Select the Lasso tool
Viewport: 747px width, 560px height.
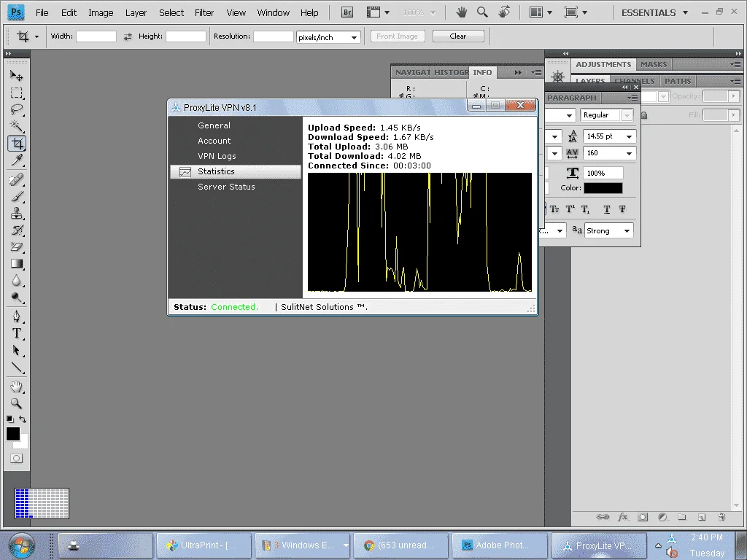click(x=17, y=109)
